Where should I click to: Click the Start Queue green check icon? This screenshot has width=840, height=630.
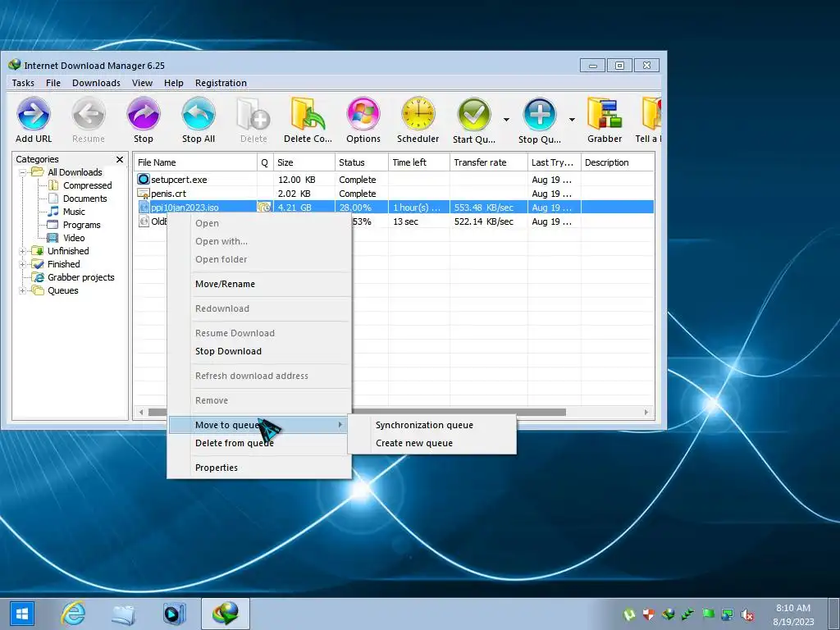click(473, 120)
